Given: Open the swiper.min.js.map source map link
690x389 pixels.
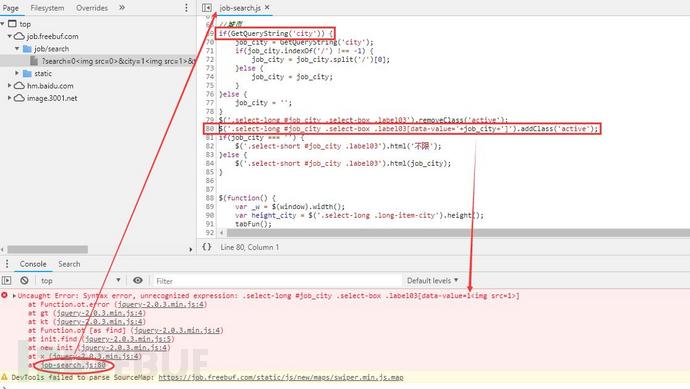Looking at the screenshot, I should [281, 377].
